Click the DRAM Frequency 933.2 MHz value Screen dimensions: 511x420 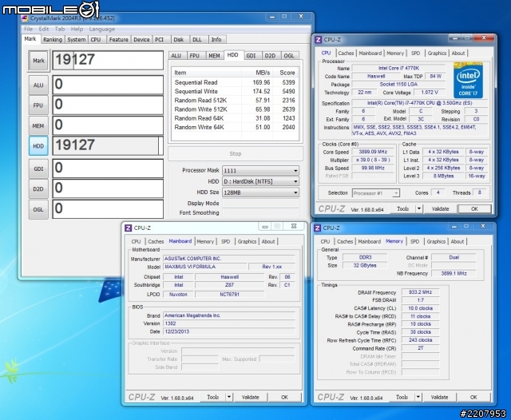coord(420,292)
